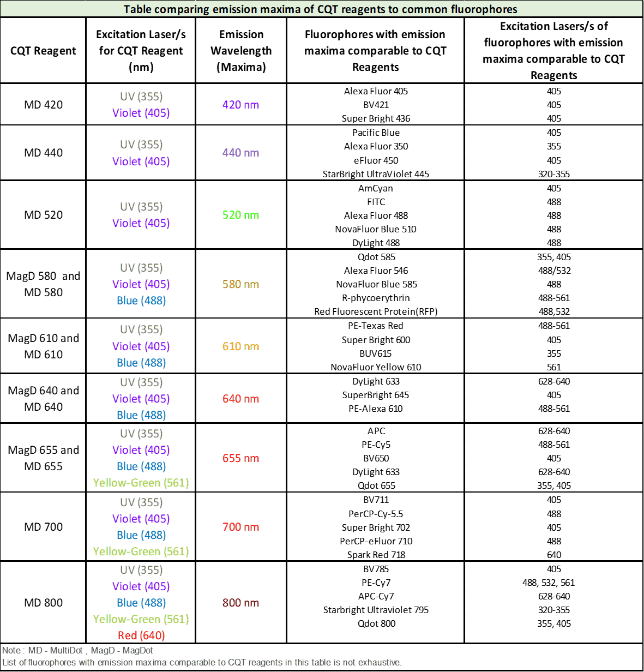644x672 pixels.
Task: Click the 'Fluorophores with emission maxima comparable' header
Action: (375, 51)
